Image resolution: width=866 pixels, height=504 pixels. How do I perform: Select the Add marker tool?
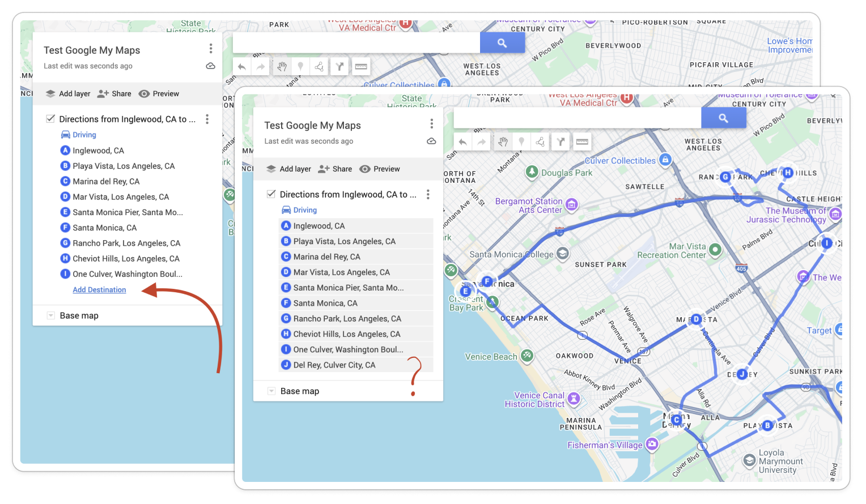tap(521, 142)
